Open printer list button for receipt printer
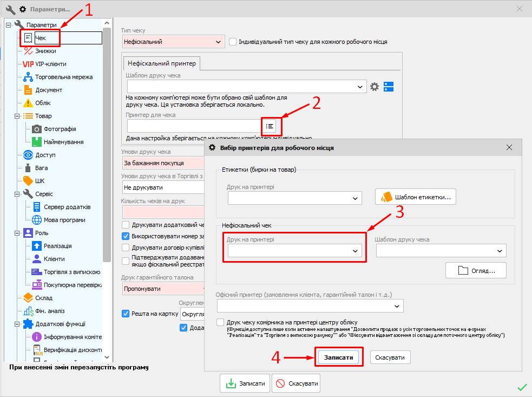This screenshot has height=397, width=532. [x=270, y=126]
